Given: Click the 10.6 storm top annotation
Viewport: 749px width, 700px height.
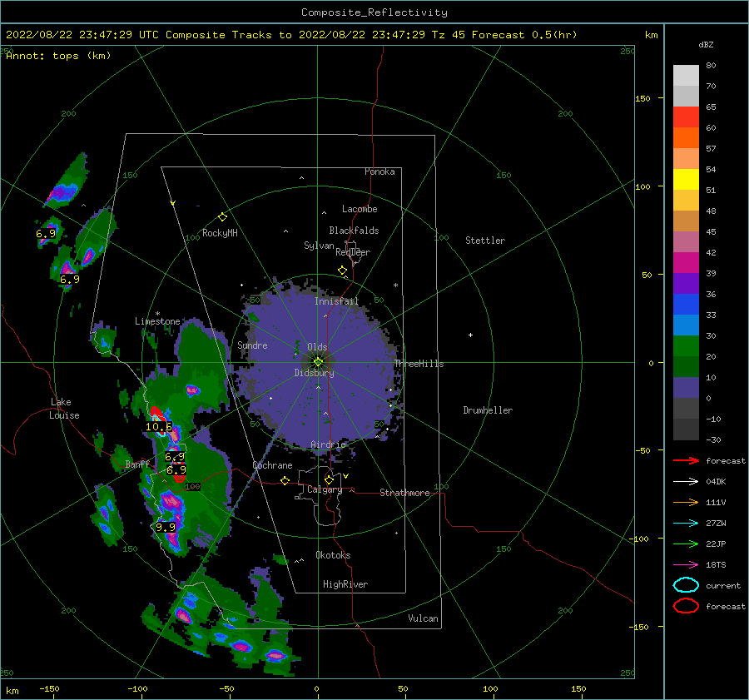Looking at the screenshot, I should (x=159, y=427).
